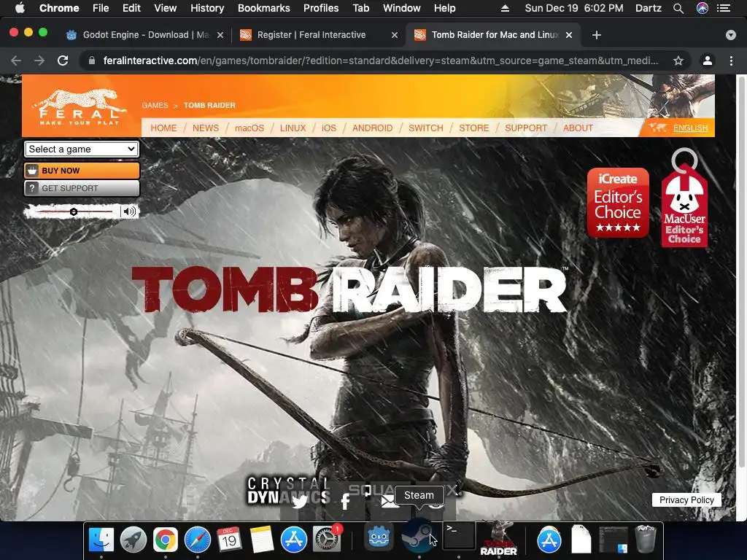Share page on Facebook icon
Screen dimensions: 747x560
tap(345, 502)
